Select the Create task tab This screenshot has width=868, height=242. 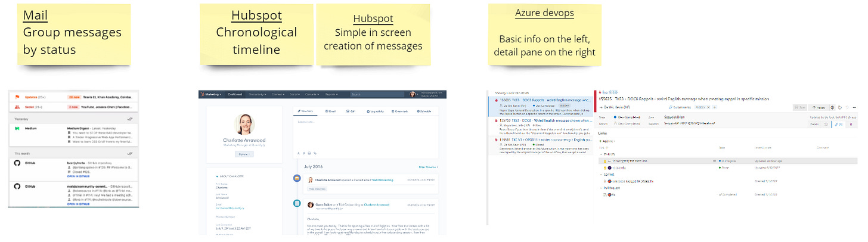400,111
